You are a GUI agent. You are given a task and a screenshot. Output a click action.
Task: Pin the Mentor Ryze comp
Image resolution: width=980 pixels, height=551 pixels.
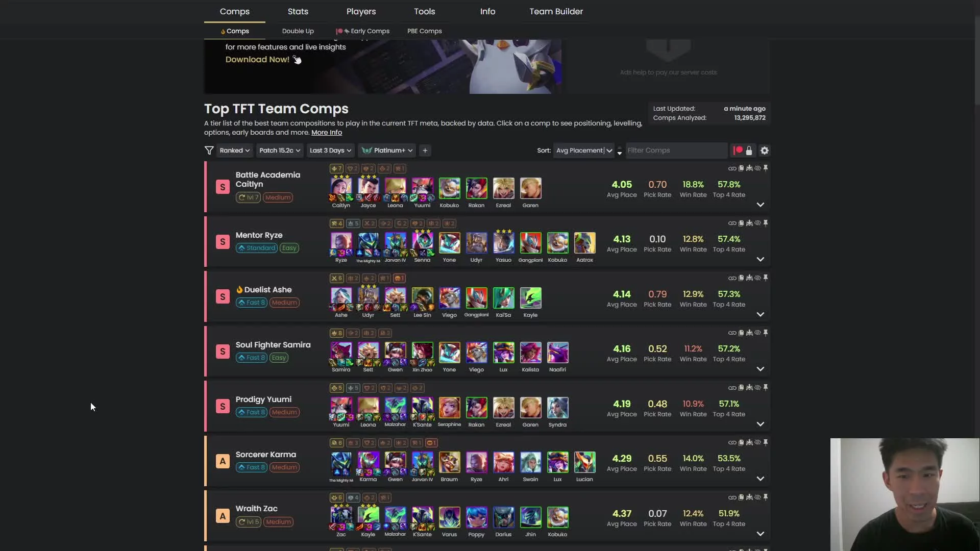[x=766, y=223]
